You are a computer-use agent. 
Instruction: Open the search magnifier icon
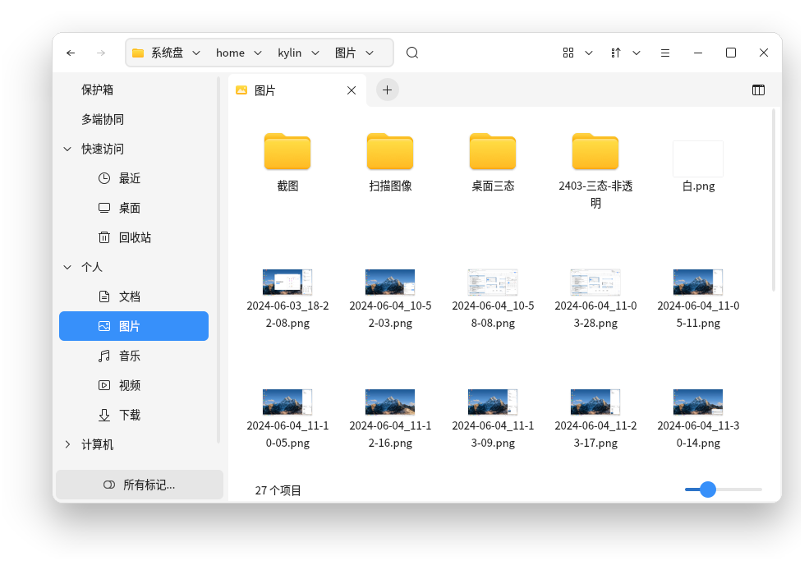412,53
